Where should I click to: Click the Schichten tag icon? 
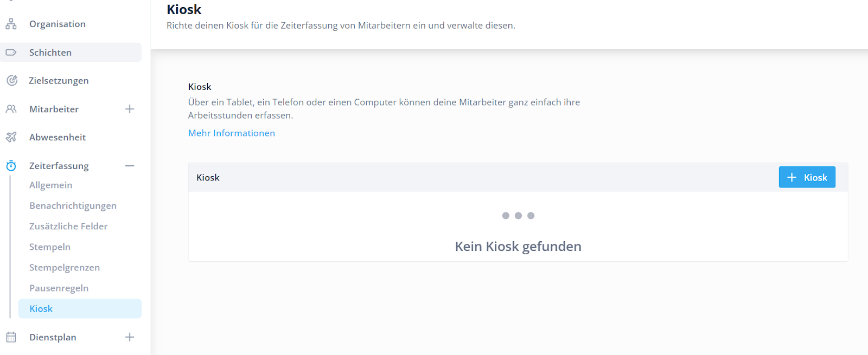click(x=11, y=53)
